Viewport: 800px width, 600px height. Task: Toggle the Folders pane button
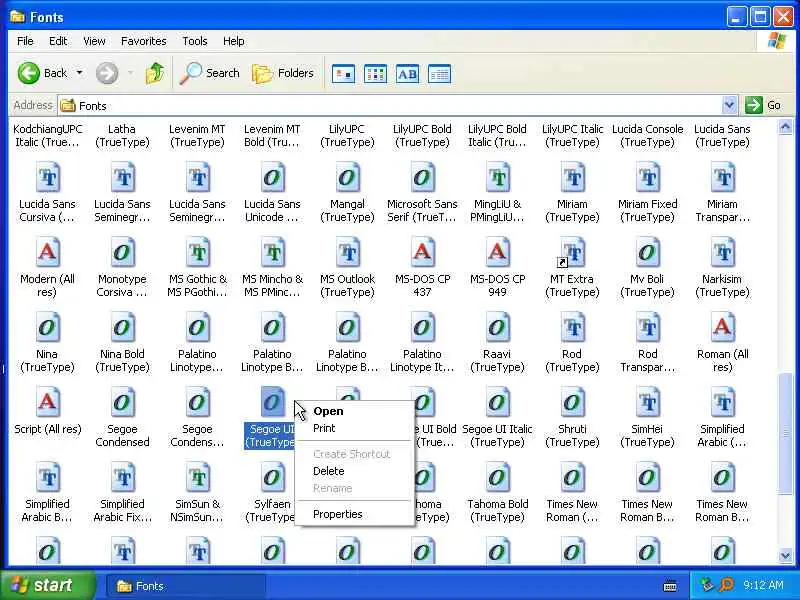[x=283, y=73]
